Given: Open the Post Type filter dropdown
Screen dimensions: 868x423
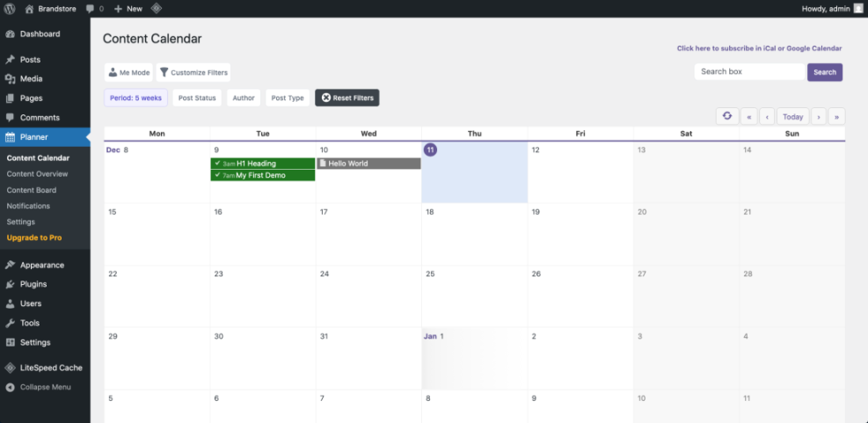Looking at the screenshot, I should 288,98.
